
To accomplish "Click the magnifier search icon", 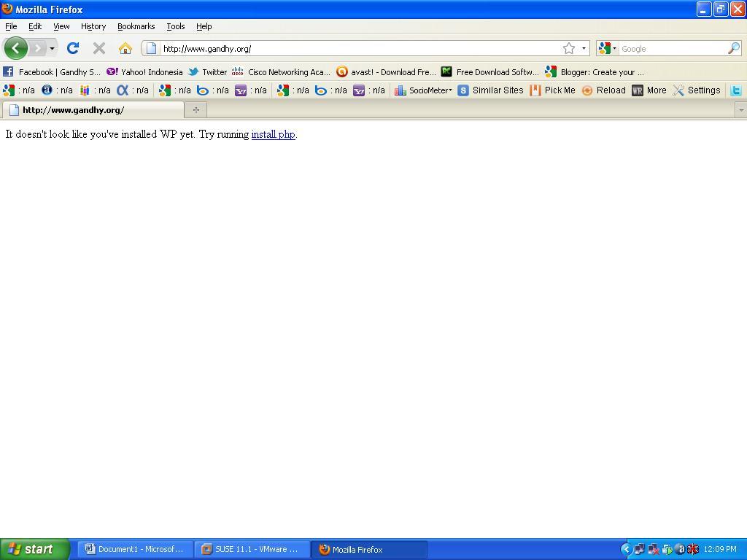I will pos(734,48).
